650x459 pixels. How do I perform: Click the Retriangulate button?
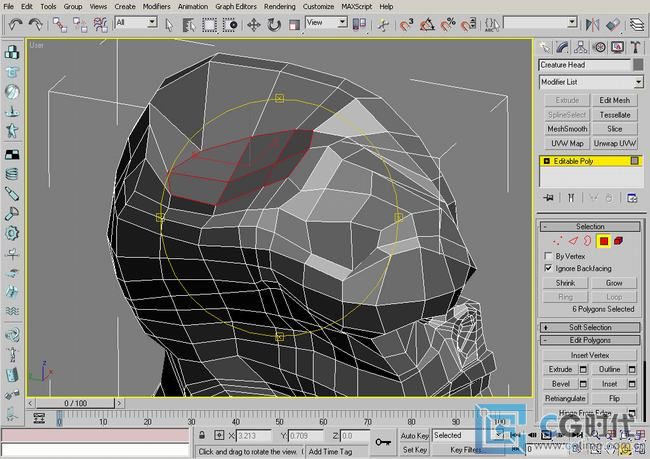coord(565,398)
